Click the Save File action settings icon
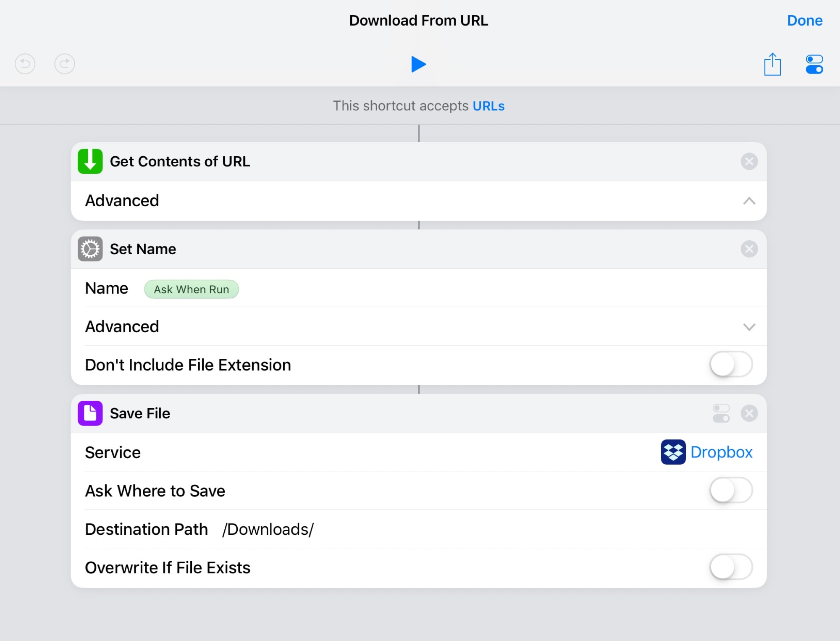This screenshot has height=641, width=840. (x=721, y=413)
